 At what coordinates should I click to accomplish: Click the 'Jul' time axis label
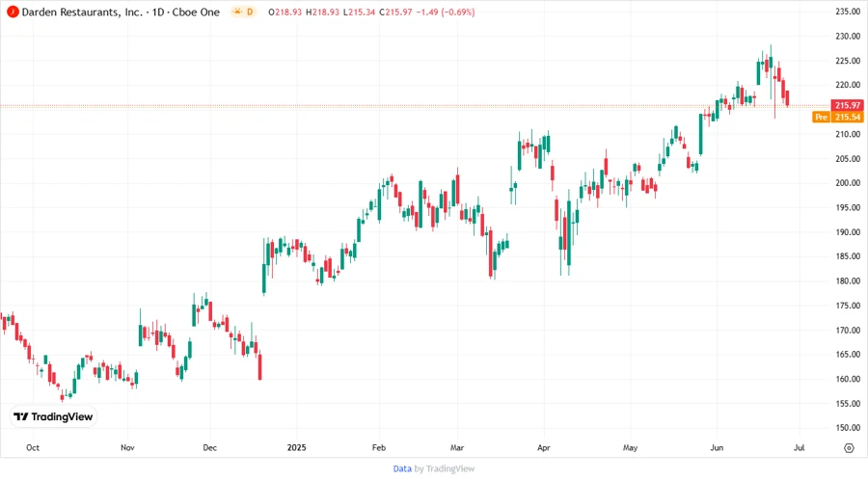click(799, 447)
